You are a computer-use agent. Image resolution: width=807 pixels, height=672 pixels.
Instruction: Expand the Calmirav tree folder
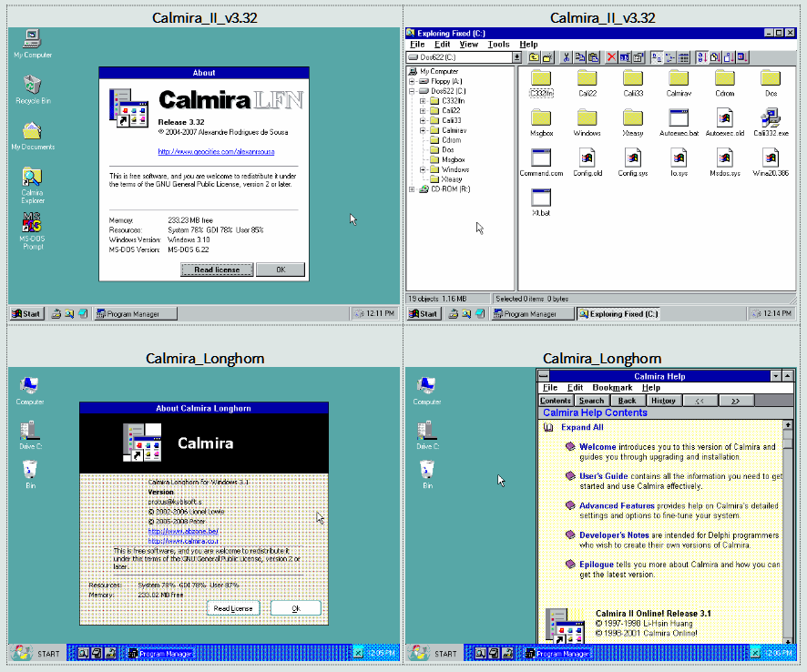click(x=423, y=130)
